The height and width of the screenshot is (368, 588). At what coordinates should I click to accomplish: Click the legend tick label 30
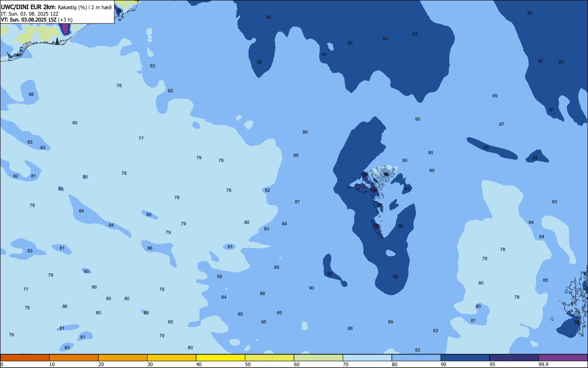pyautogui.click(x=150, y=364)
